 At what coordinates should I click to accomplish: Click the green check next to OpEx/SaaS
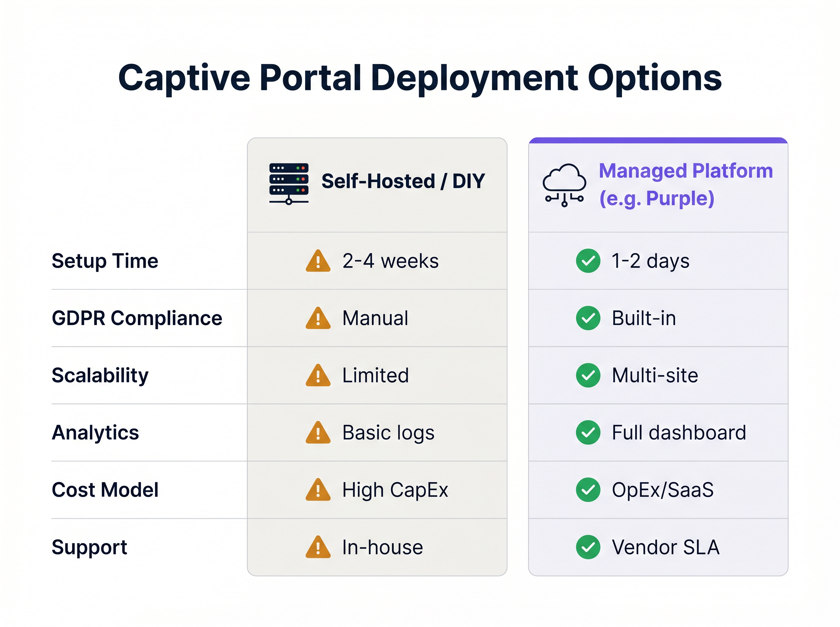tap(588, 489)
